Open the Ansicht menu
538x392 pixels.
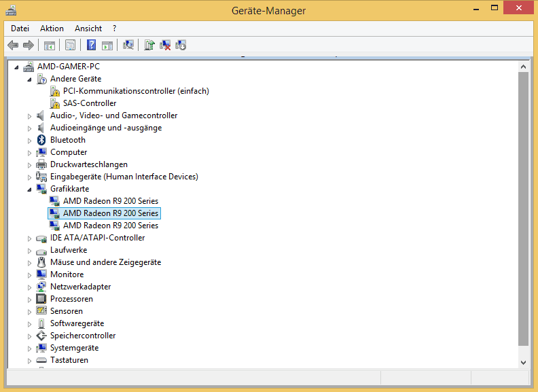click(x=88, y=29)
